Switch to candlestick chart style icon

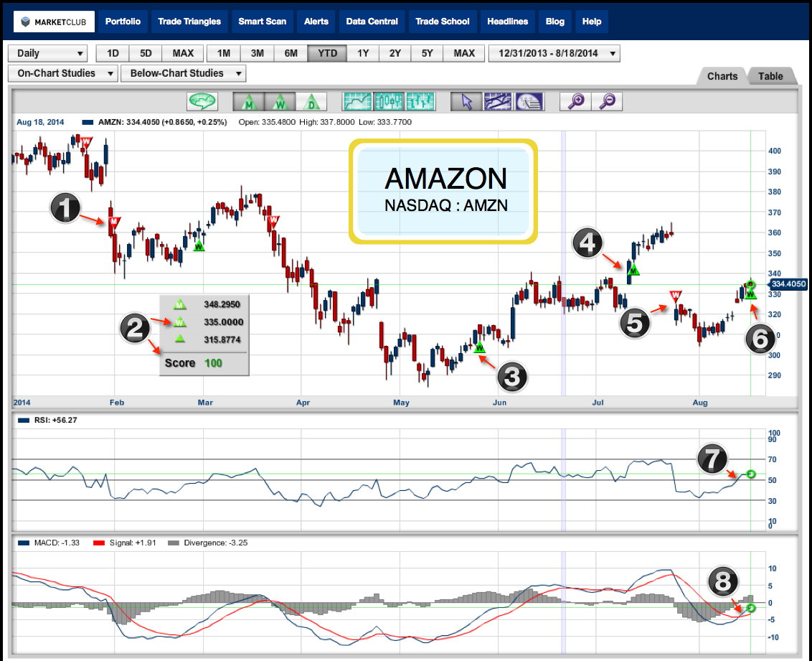tap(388, 101)
